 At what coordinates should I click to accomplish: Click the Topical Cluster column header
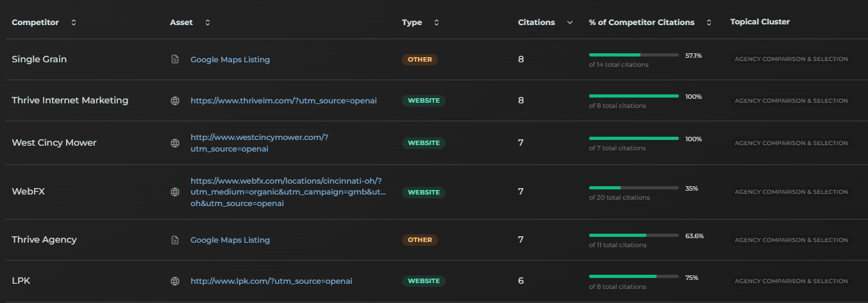pos(760,22)
